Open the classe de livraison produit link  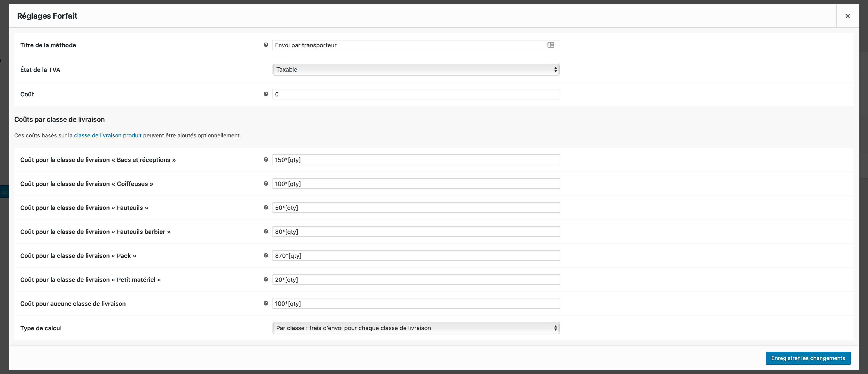click(x=108, y=135)
